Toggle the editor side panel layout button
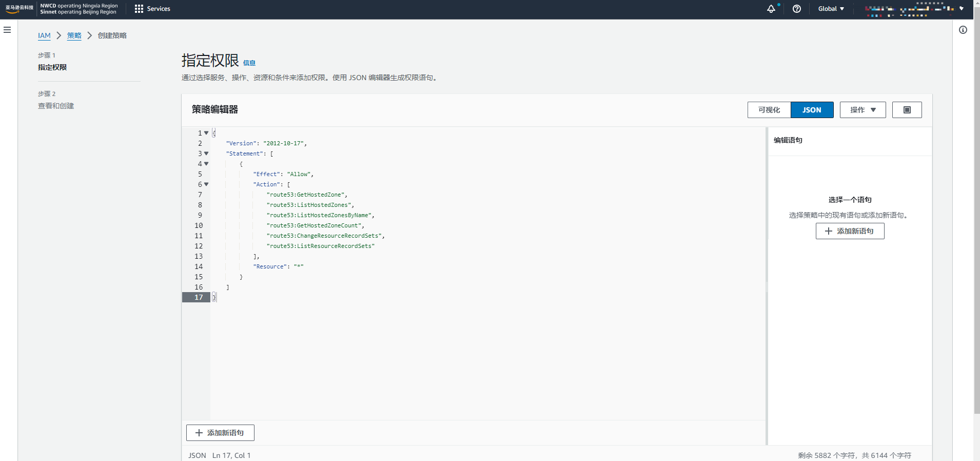Image resolution: width=980 pixels, height=461 pixels. pyautogui.click(x=907, y=110)
